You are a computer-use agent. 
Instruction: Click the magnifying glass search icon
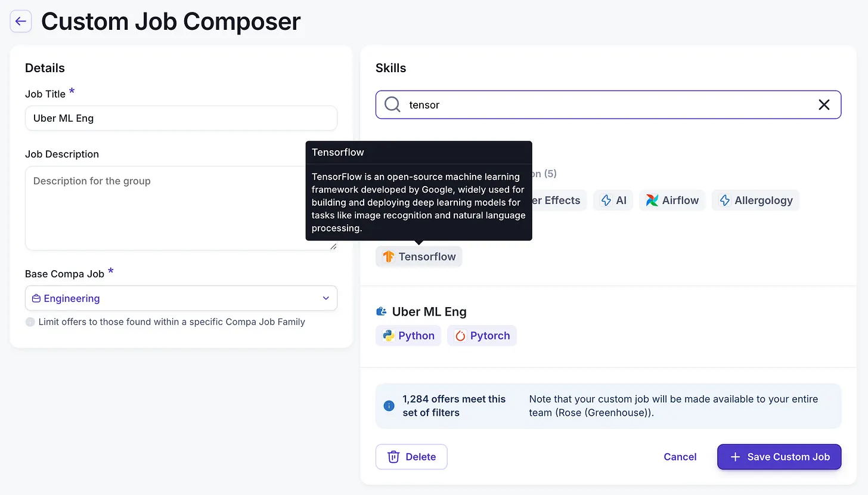click(392, 105)
